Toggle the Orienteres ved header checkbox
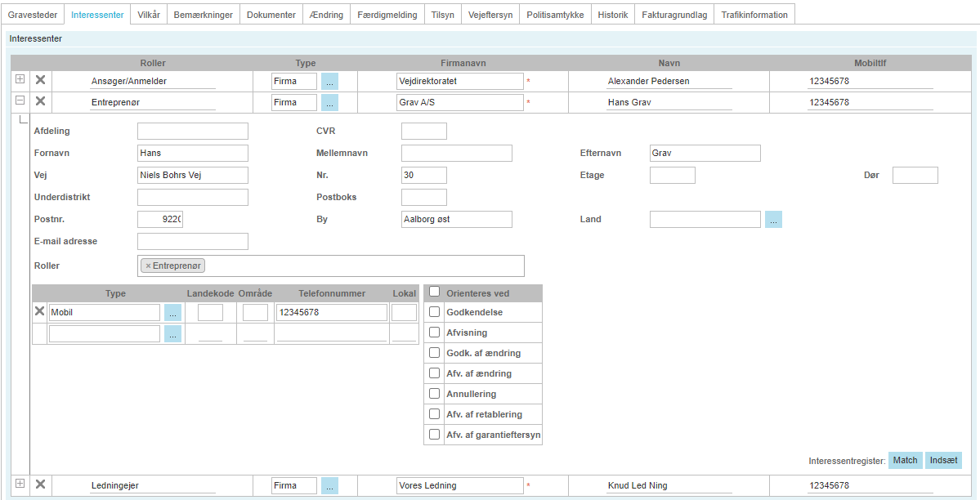980x500 pixels. (x=435, y=292)
